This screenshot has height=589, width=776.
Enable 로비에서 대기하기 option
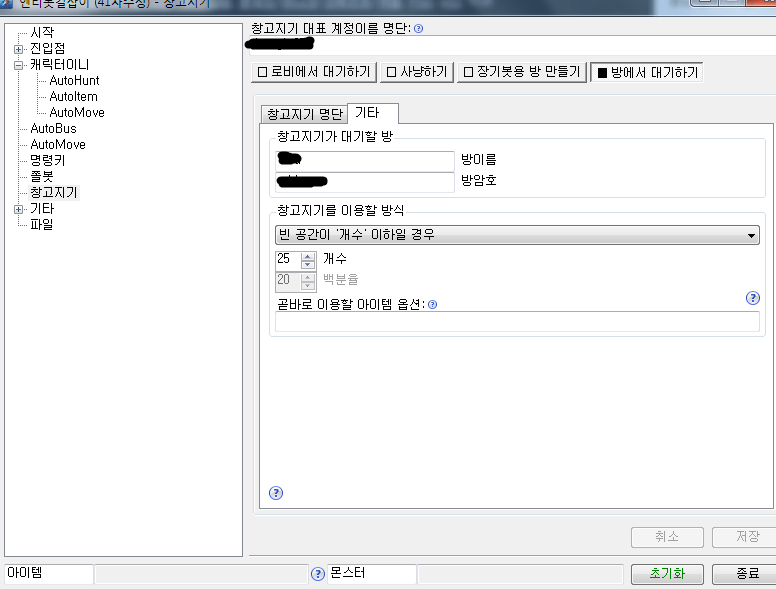point(313,72)
